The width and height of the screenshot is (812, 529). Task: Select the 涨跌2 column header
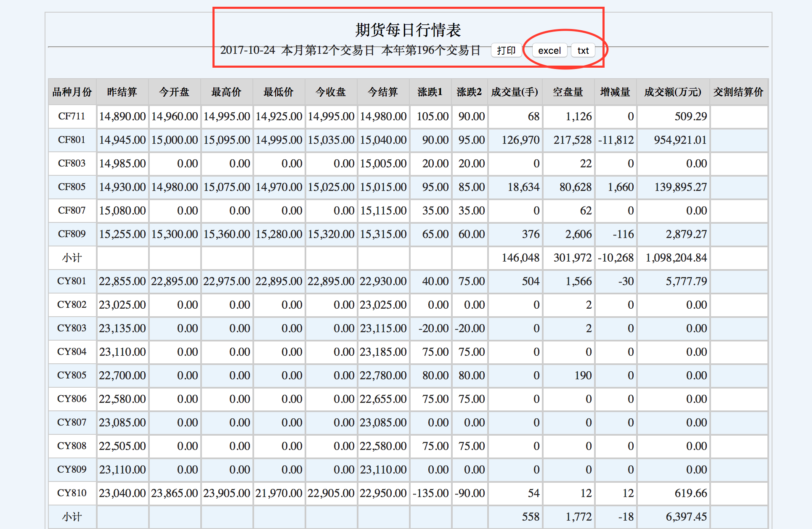coord(470,92)
